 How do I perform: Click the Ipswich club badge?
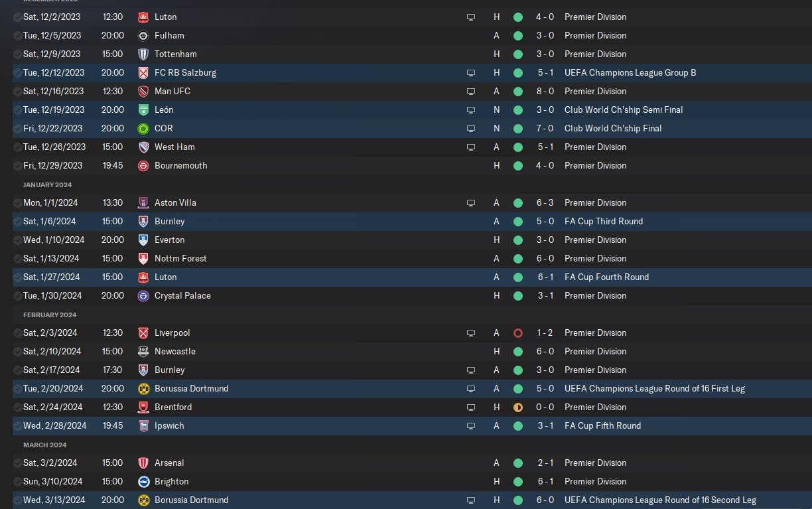click(143, 425)
